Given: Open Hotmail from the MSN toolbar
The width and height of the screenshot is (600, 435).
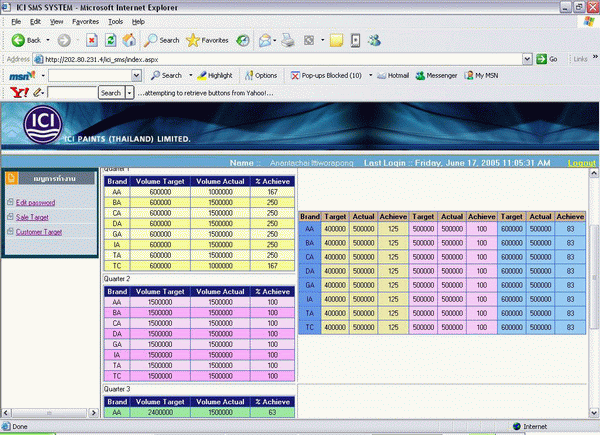Looking at the screenshot, I should click(393, 75).
